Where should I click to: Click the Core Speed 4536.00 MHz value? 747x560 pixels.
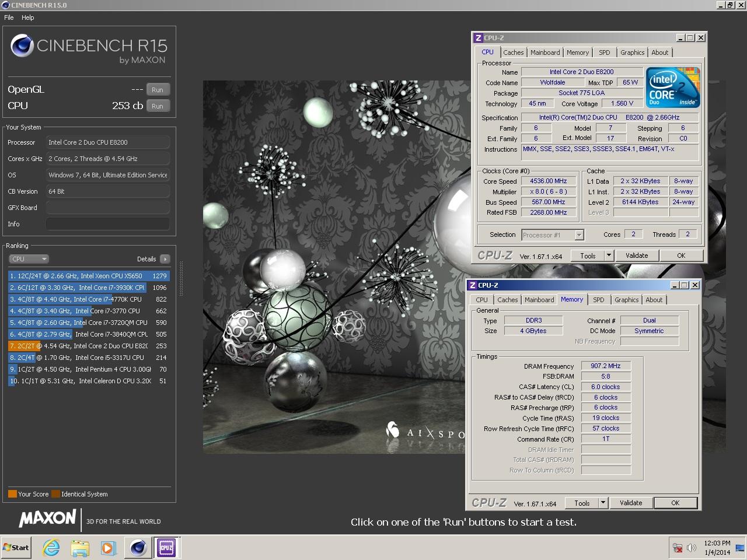coord(549,181)
